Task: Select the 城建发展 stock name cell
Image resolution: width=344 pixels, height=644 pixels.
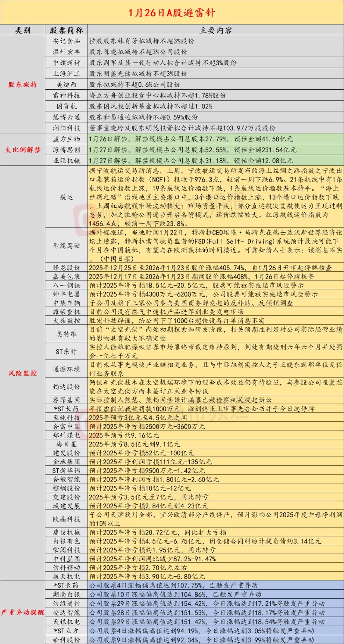Action: click(66, 506)
